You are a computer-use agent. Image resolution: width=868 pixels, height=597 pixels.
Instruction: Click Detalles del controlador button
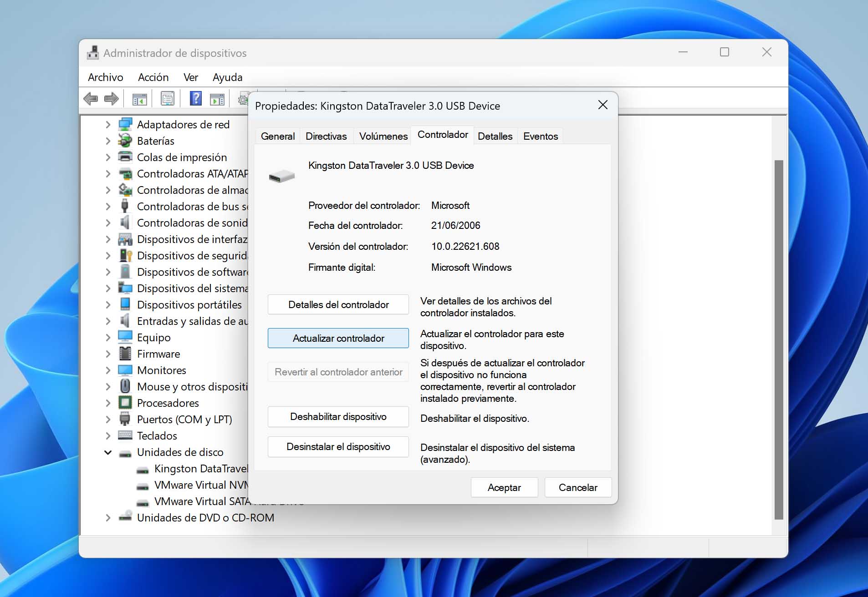click(338, 304)
